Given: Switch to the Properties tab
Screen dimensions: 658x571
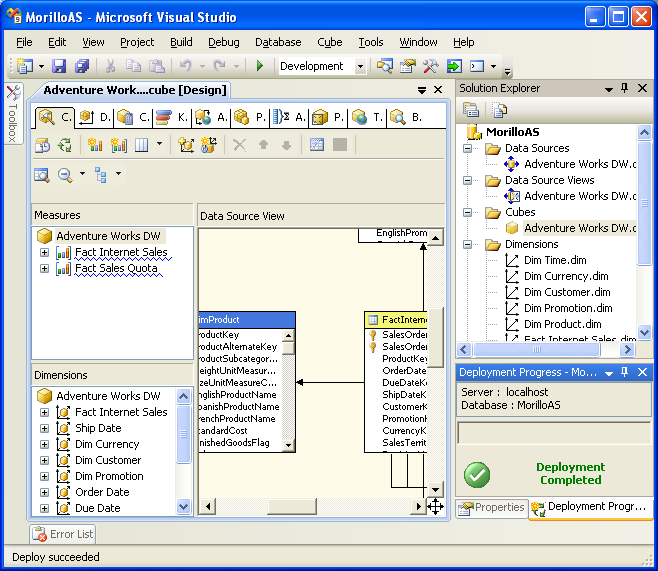Looking at the screenshot, I should click(x=491, y=507).
